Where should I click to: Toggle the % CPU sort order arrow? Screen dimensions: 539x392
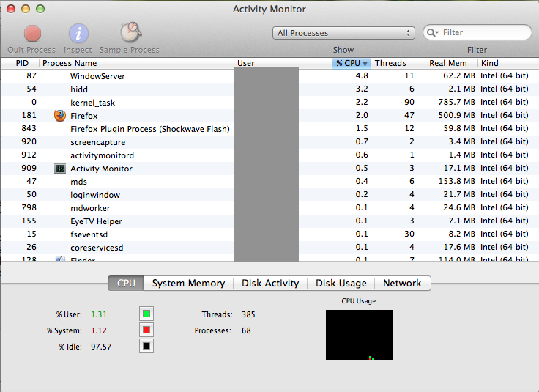[x=365, y=64]
